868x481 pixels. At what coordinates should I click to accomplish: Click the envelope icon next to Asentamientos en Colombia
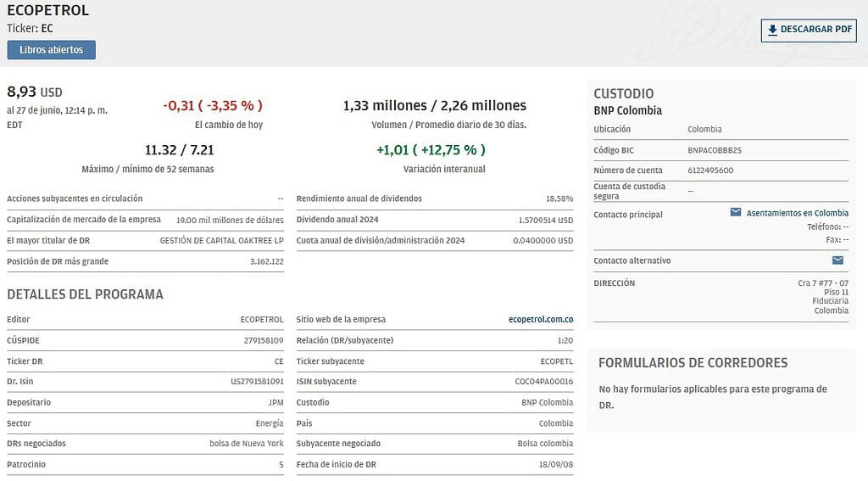736,212
